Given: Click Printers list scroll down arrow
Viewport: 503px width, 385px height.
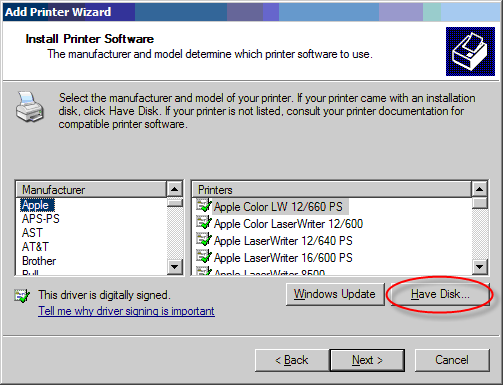Looking at the screenshot, I should click(480, 267).
